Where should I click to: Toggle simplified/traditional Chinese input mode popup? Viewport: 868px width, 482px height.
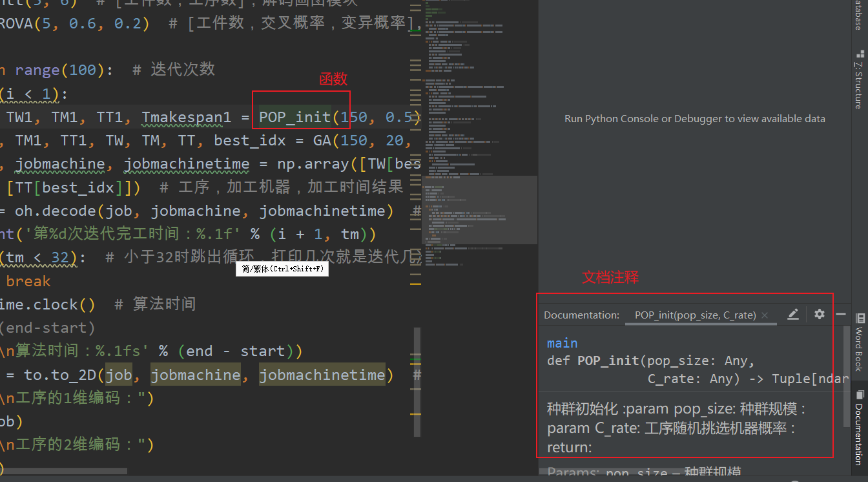click(x=282, y=267)
